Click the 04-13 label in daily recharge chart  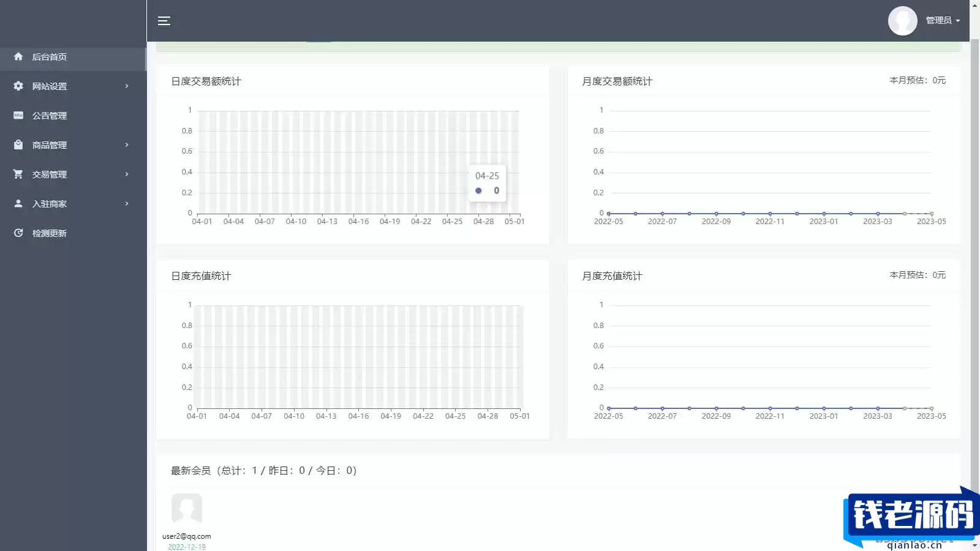pos(326,416)
